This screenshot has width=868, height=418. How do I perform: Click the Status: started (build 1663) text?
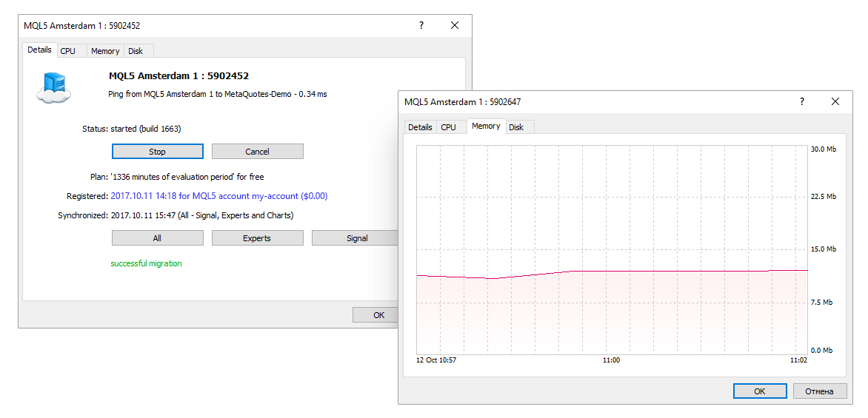[x=132, y=129]
